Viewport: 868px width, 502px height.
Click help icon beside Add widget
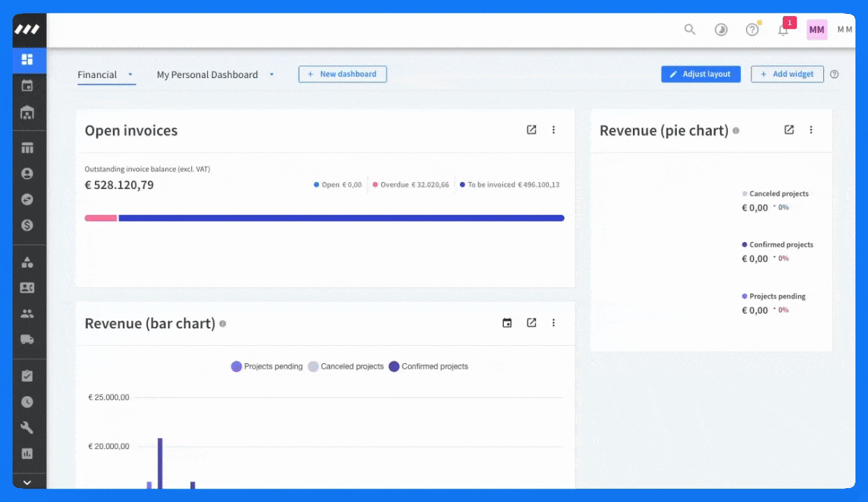(835, 75)
